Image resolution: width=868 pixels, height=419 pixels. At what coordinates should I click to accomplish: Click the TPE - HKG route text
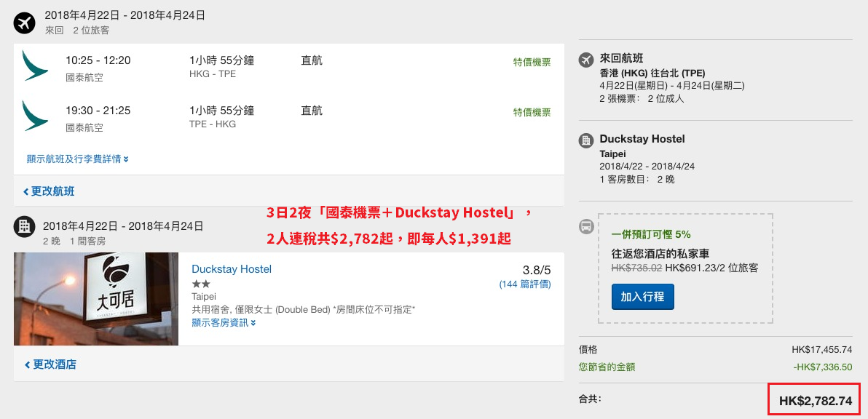(213, 124)
